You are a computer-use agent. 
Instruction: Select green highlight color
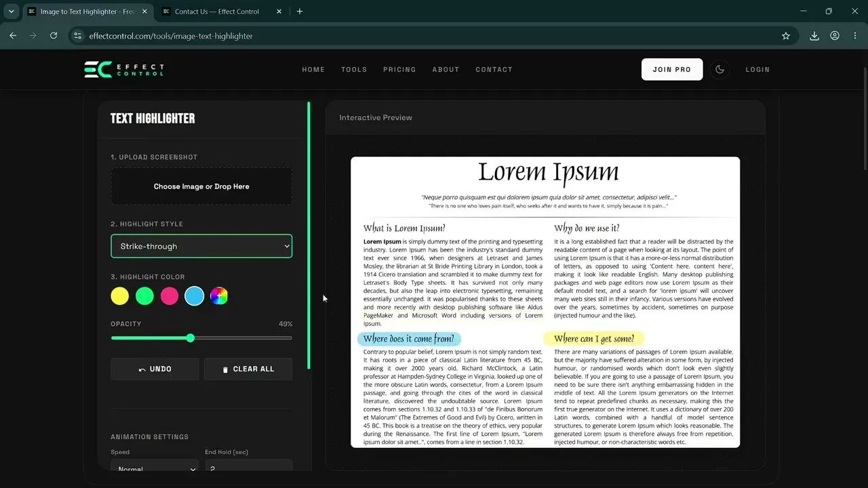(x=144, y=296)
